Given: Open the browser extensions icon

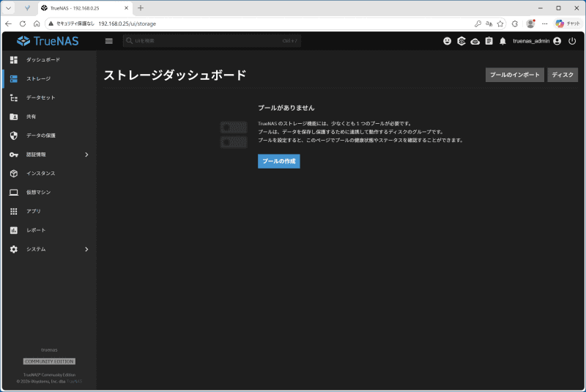Looking at the screenshot, I should [x=515, y=23].
